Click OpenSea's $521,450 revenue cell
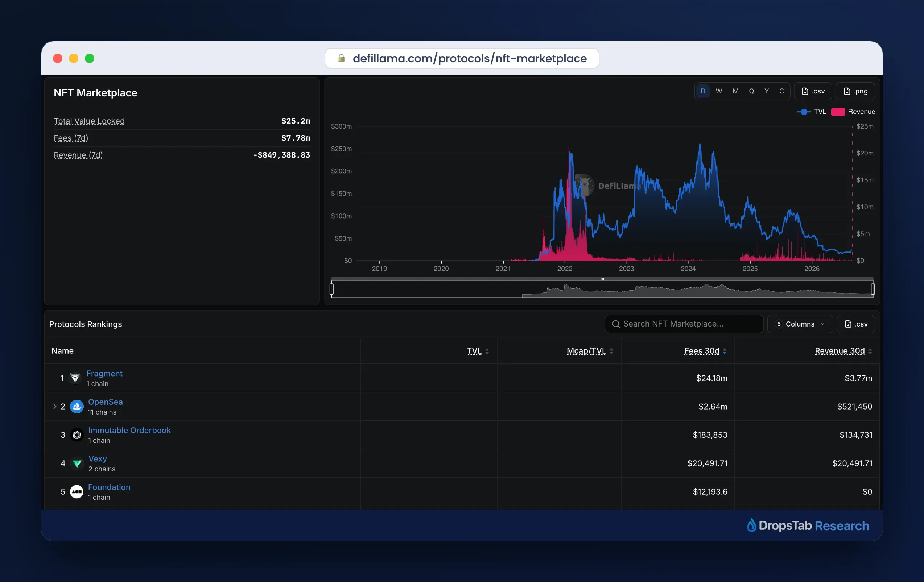The image size is (924, 582). pyautogui.click(x=854, y=406)
